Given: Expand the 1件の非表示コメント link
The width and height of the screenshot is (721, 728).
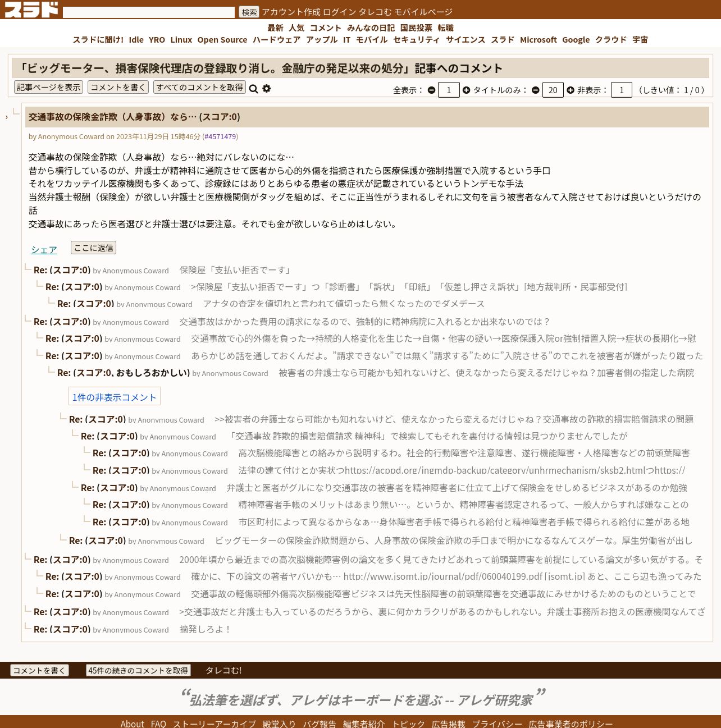Looking at the screenshot, I should coord(115,397).
